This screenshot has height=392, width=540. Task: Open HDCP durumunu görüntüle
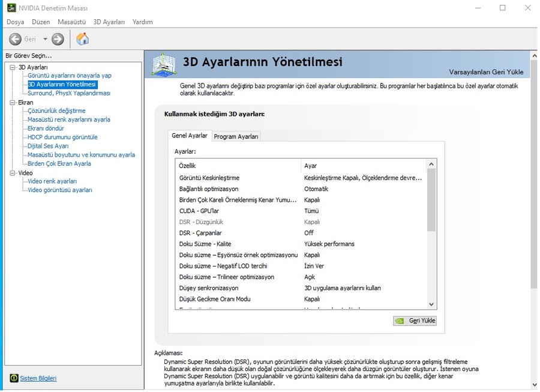tap(62, 137)
